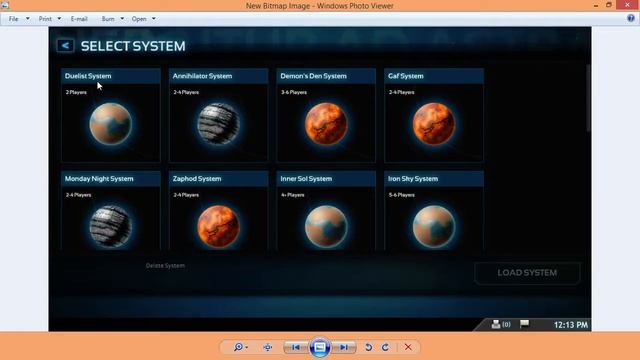Click the Inner Sol System title

(x=306, y=179)
